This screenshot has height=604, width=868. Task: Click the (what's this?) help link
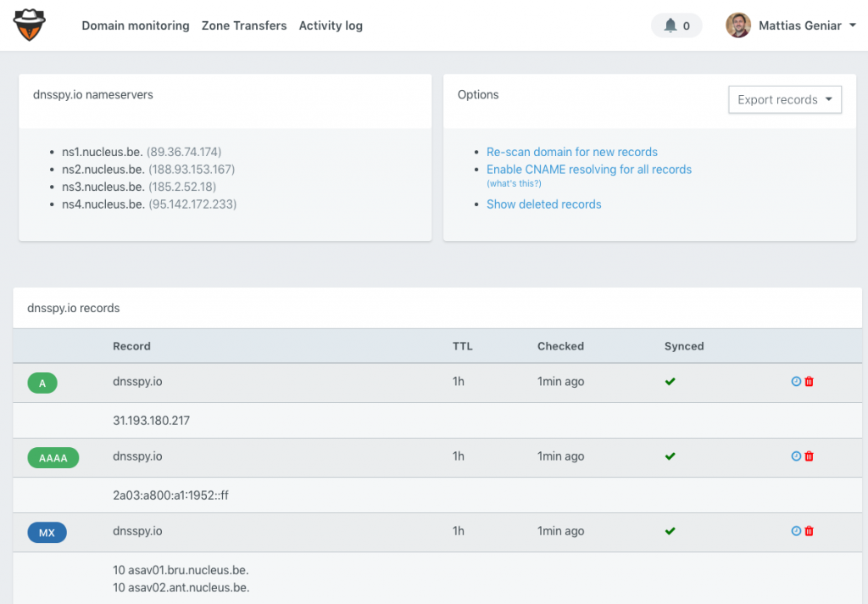pyautogui.click(x=514, y=183)
